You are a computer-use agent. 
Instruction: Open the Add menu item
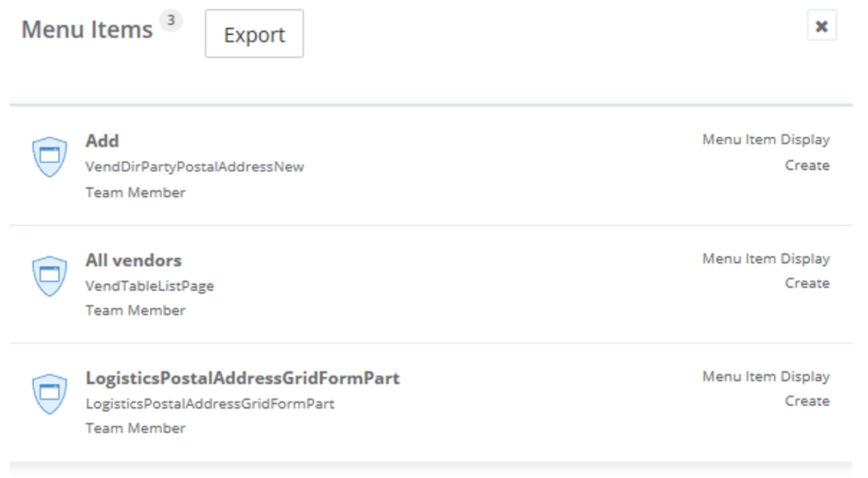click(102, 141)
